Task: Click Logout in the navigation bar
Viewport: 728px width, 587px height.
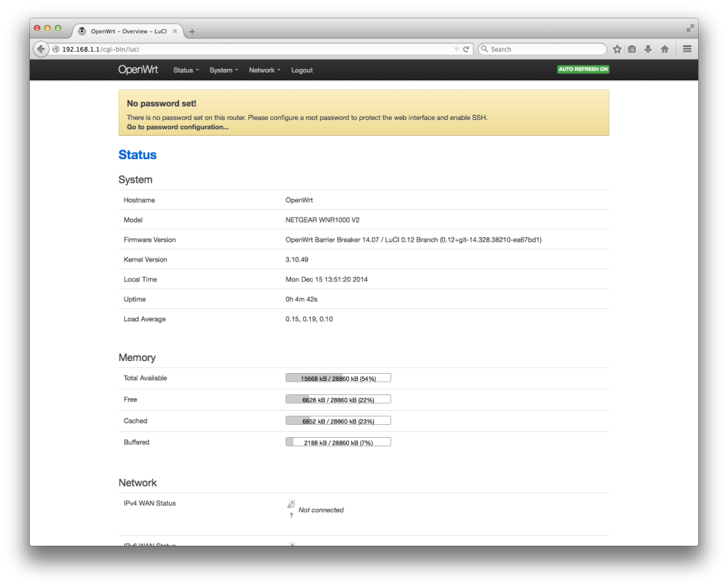Action: coord(301,70)
